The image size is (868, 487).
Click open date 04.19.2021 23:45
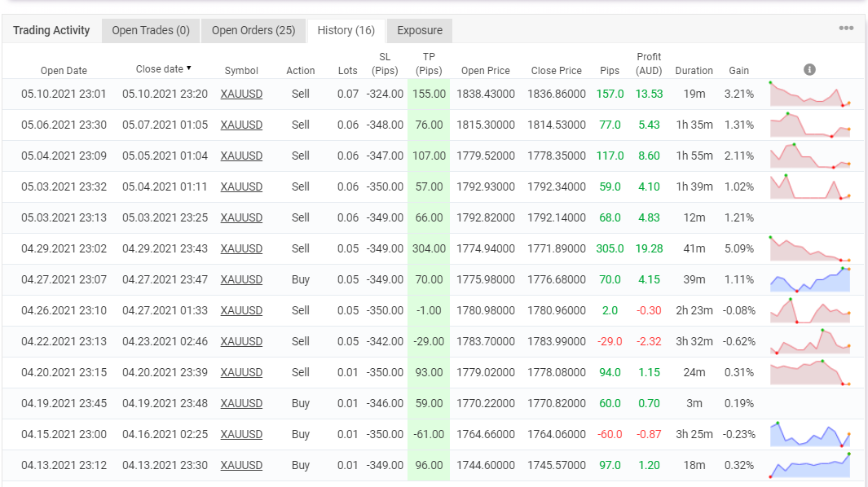64,404
